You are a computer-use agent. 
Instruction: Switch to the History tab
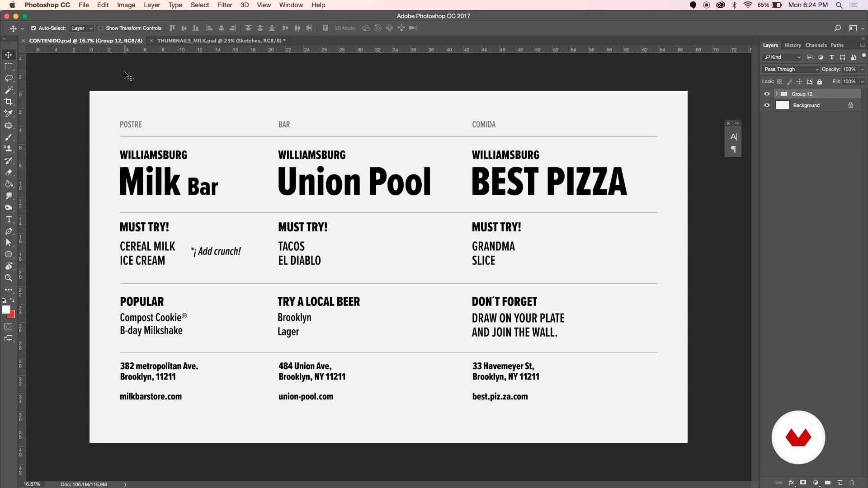[x=793, y=45]
